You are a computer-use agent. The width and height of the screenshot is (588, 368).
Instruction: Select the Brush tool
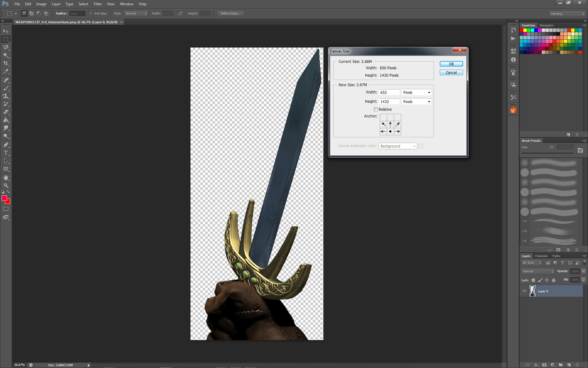tap(6, 88)
